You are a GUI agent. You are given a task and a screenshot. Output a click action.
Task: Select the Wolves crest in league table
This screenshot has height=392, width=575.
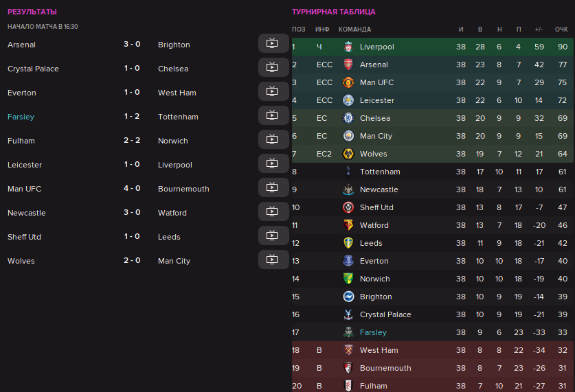348,154
